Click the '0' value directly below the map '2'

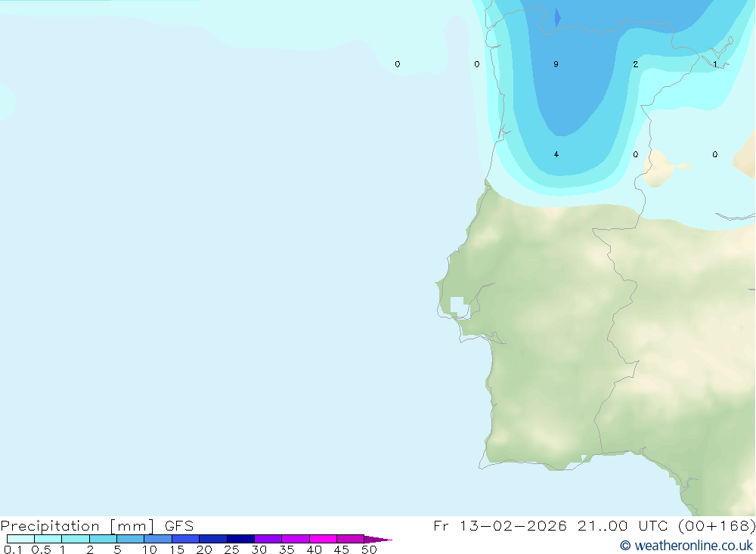click(x=636, y=154)
